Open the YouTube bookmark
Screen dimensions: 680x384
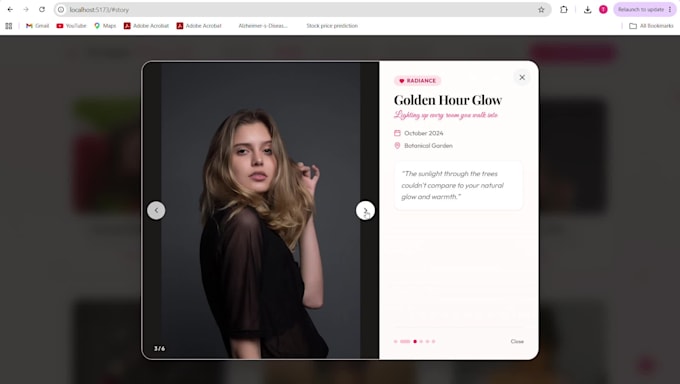point(72,26)
